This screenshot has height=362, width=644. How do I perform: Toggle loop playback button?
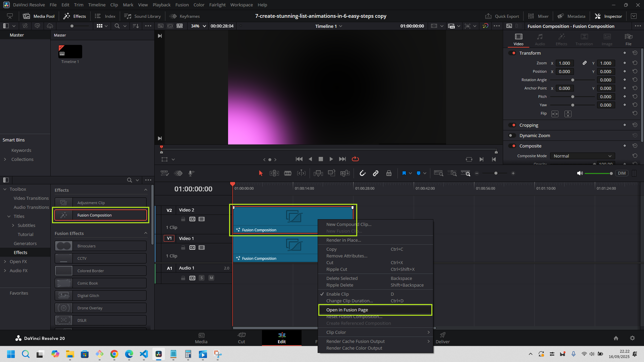(355, 159)
